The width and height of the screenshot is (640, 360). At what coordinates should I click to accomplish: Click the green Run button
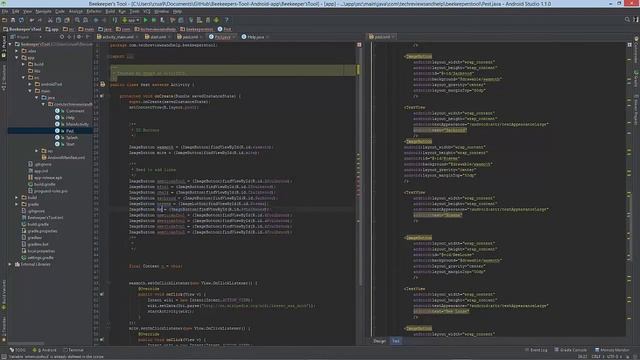click(x=146, y=20)
